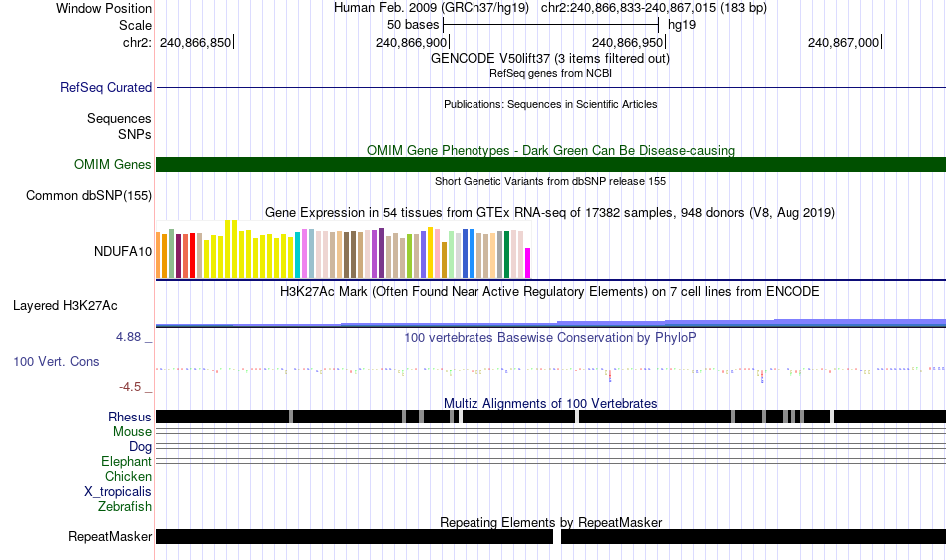
Task: Click the Layered H3K27Ac track label
Action: pos(65,305)
